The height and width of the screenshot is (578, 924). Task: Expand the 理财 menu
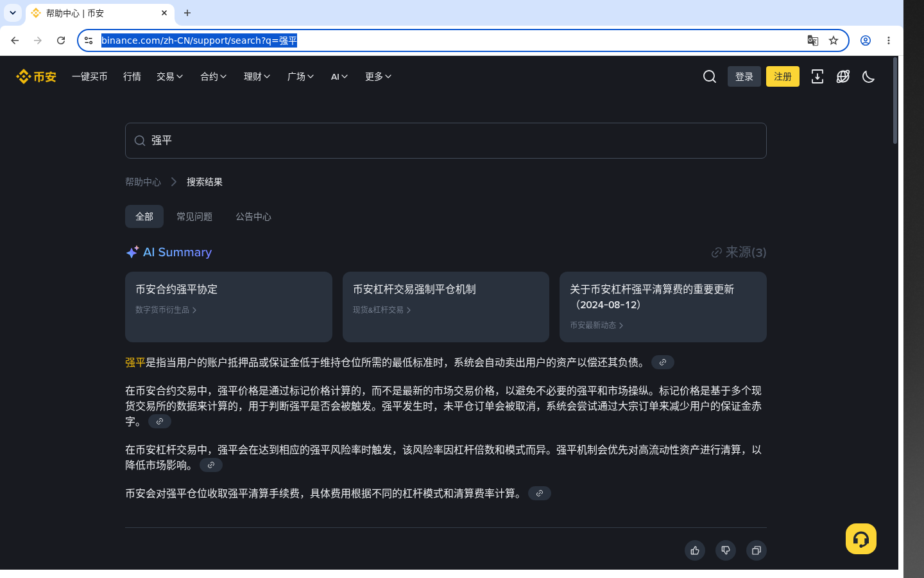tap(257, 76)
